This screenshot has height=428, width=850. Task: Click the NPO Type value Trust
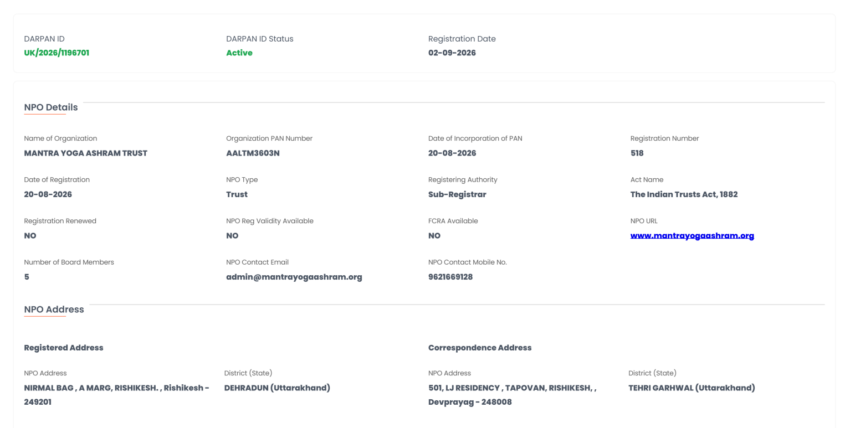click(237, 194)
